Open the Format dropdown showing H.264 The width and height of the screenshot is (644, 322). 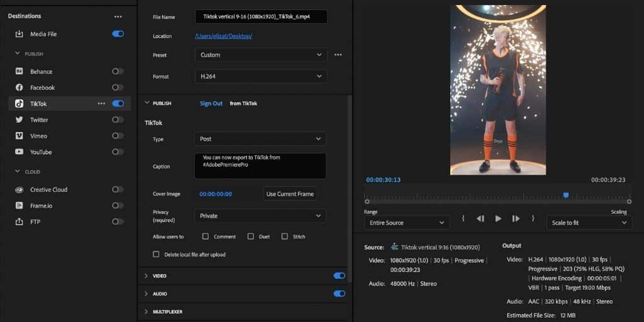coord(260,76)
